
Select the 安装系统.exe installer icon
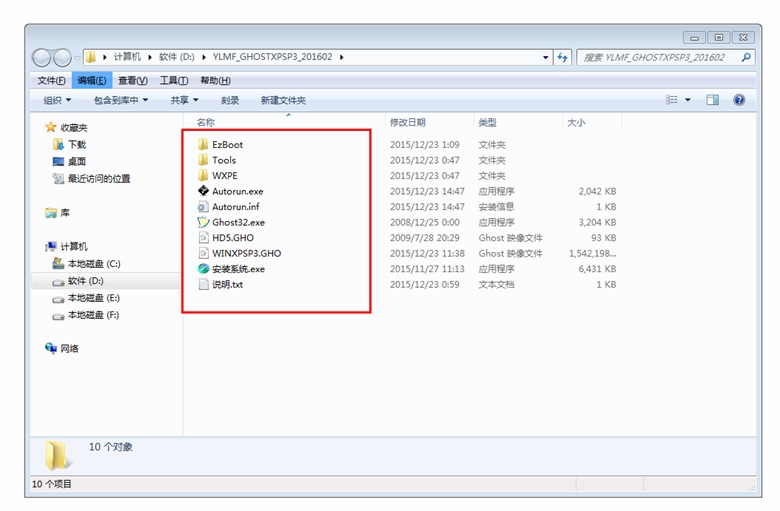click(x=203, y=269)
